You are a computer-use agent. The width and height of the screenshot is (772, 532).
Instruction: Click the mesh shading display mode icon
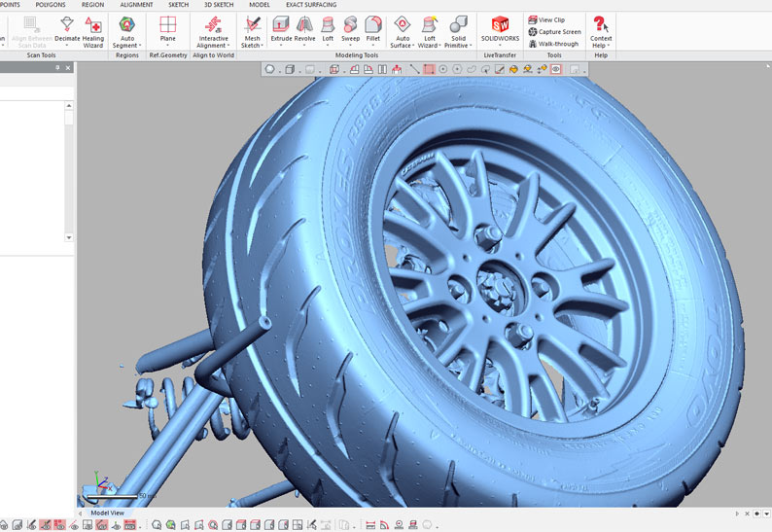[269, 69]
